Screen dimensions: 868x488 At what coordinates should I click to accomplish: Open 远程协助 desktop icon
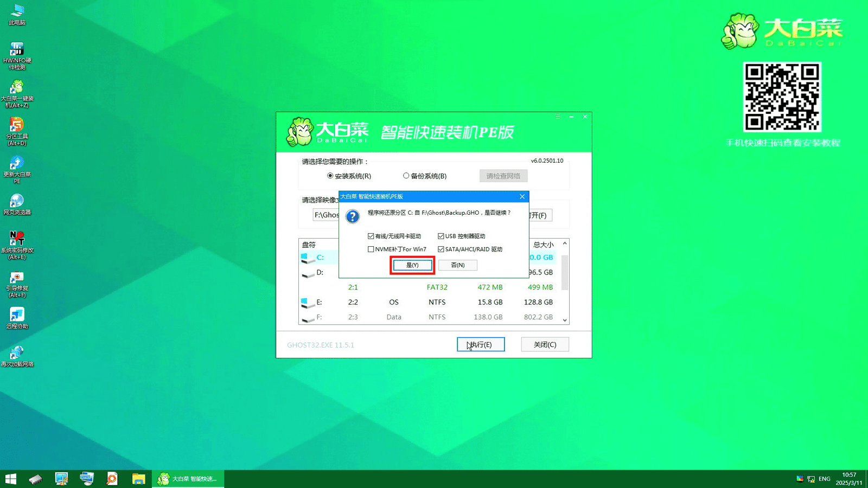(17, 318)
